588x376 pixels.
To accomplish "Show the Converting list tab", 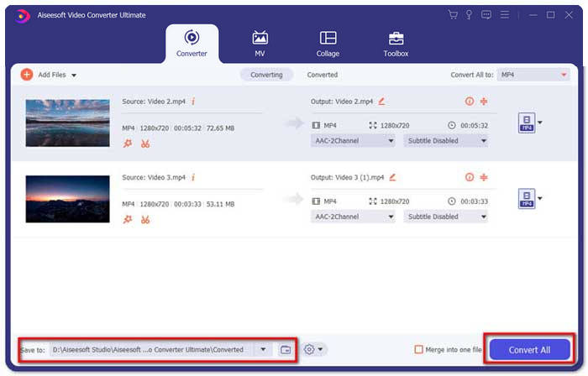I will (266, 75).
